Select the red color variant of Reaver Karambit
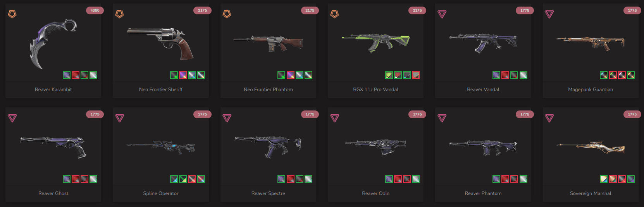 (76, 75)
